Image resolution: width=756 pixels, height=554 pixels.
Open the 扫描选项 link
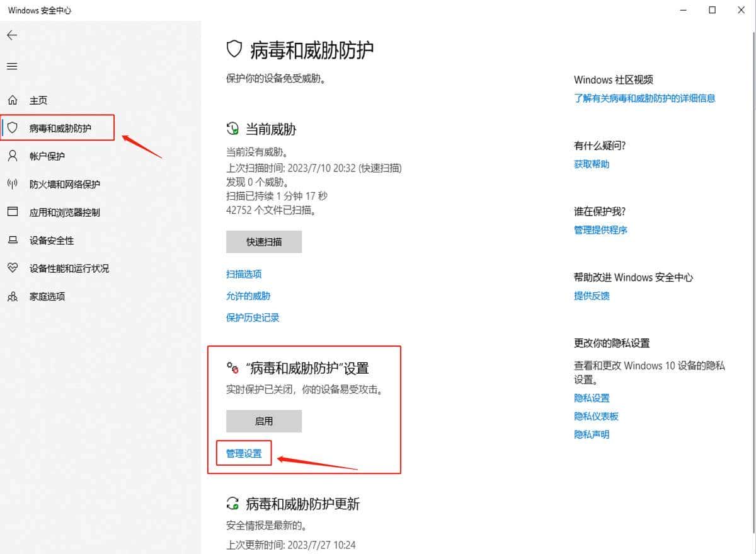[244, 274]
